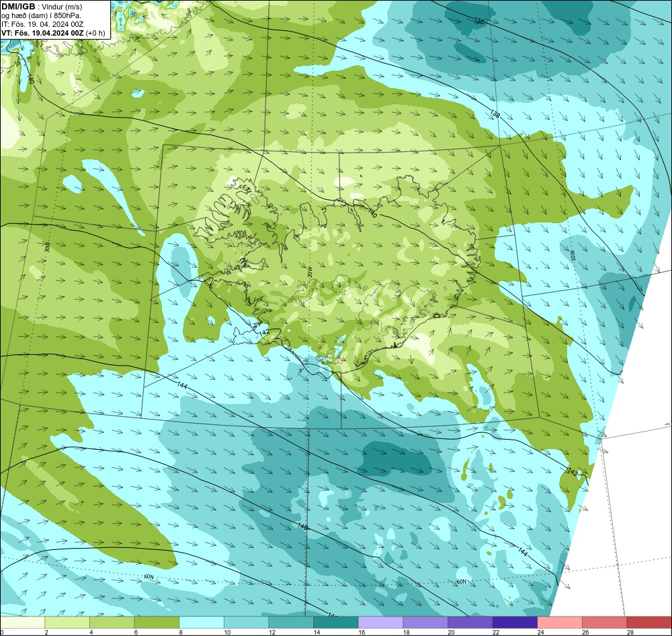Pick the red above-28 m/s legend swatch
This screenshot has height=636, width=672.
[649, 623]
